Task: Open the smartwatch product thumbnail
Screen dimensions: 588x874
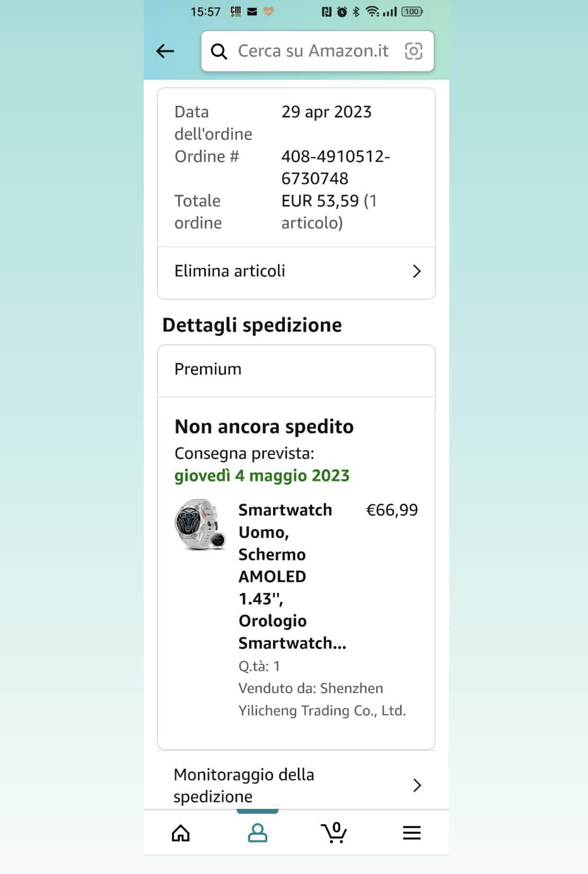Action: [x=200, y=525]
